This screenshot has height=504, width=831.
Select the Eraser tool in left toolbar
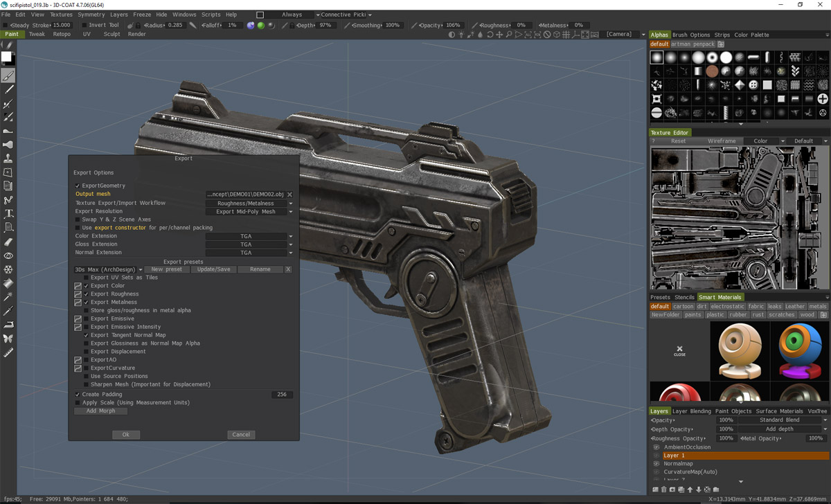pos(8,242)
